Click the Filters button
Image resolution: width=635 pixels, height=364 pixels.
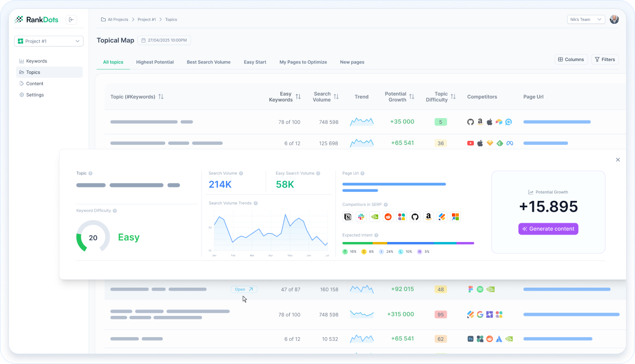(605, 60)
